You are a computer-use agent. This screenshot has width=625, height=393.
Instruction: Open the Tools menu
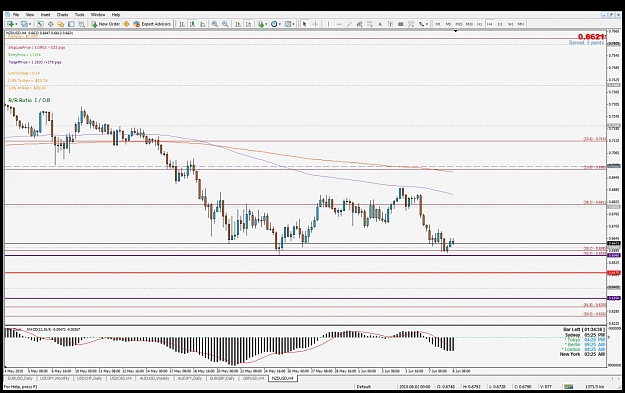pos(80,15)
